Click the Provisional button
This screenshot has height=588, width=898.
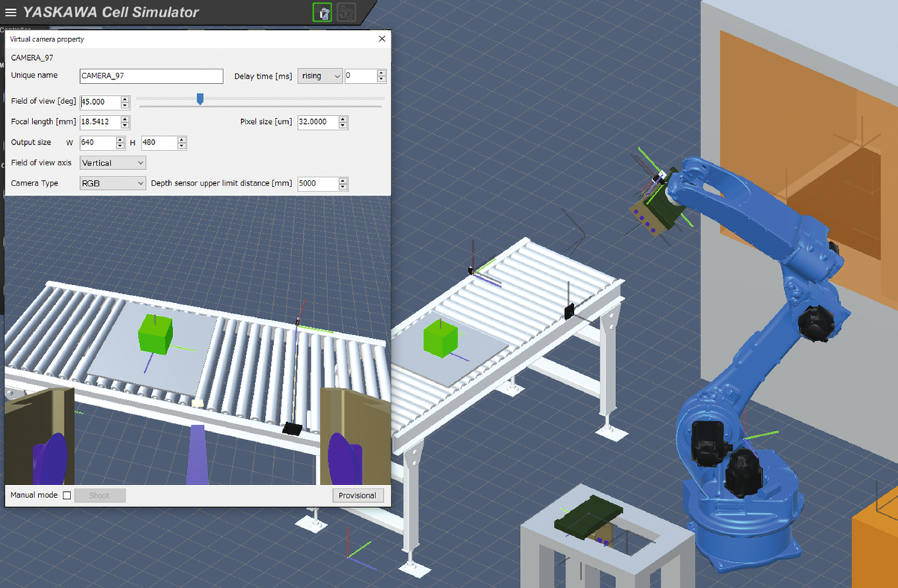pyautogui.click(x=358, y=495)
